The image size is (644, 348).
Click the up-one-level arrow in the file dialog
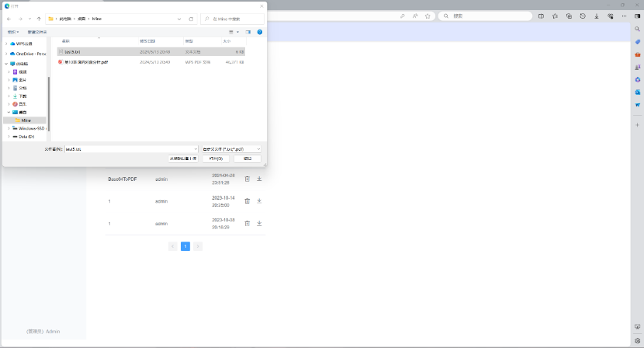tap(39, 18)
